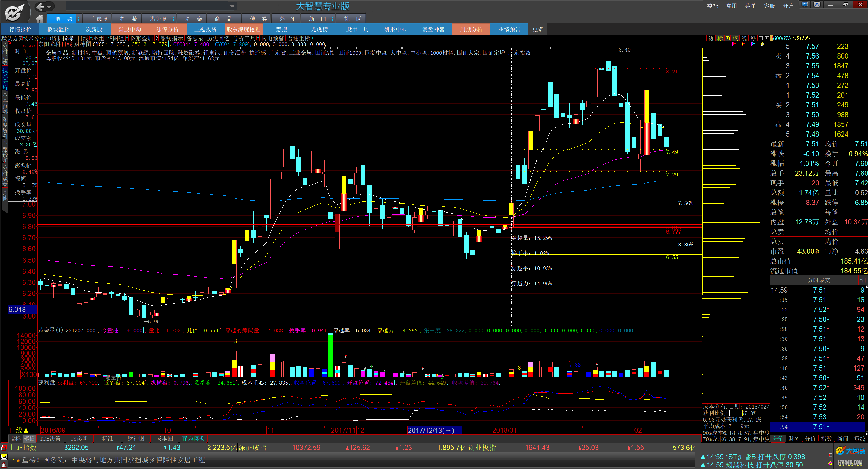The height and width of the screenshot is (469, 868).
Task: Click the 股票 tab's dotted submenu handle
Action: [x=79, y=19]
